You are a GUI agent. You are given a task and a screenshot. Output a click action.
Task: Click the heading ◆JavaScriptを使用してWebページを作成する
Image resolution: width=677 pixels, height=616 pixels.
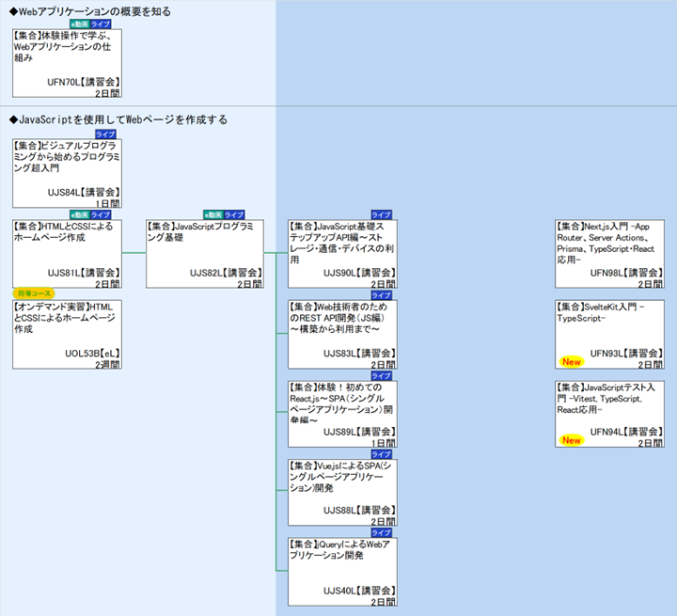[x=118, y=119]
